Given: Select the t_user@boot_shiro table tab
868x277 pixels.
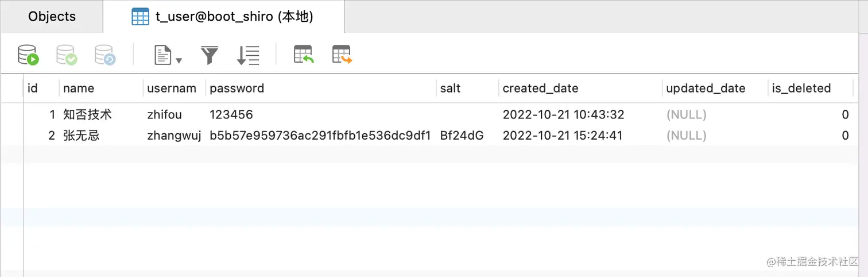Looking at the screenshot, I should pyautogui.click(x=224, y=17).
